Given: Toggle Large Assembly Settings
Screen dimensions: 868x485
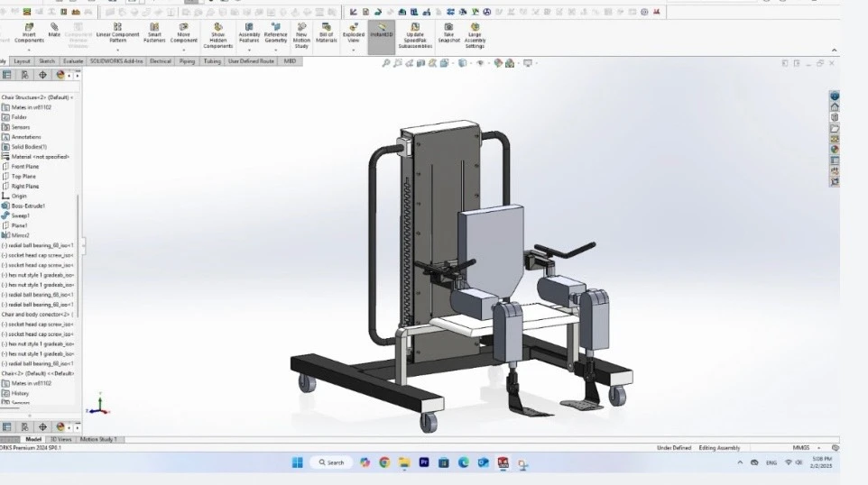Looking at the screenshot, I should click(x=475, y=34).
